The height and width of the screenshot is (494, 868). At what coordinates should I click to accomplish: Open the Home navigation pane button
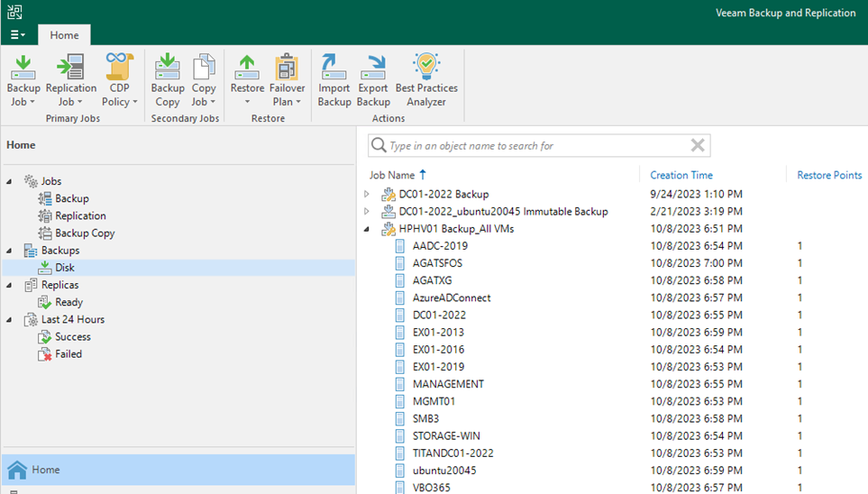(178, 470)
